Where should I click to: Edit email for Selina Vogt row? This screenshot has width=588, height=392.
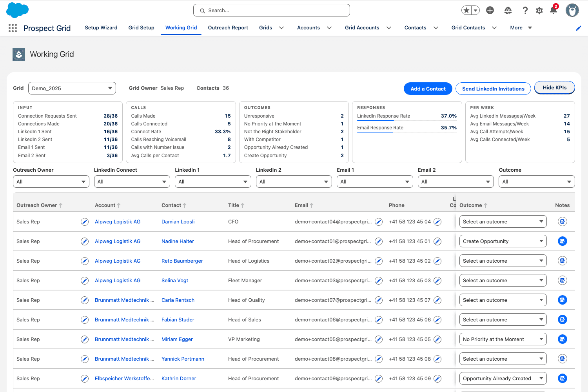[379, 281]
